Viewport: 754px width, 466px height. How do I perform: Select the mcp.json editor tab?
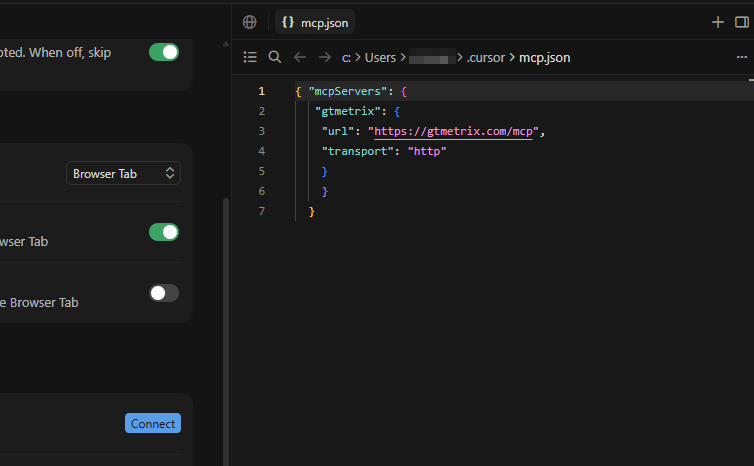pos(315,22)
